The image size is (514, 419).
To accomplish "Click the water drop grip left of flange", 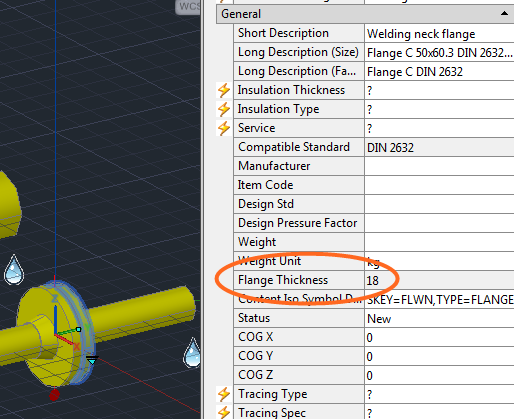I will 14,270.
